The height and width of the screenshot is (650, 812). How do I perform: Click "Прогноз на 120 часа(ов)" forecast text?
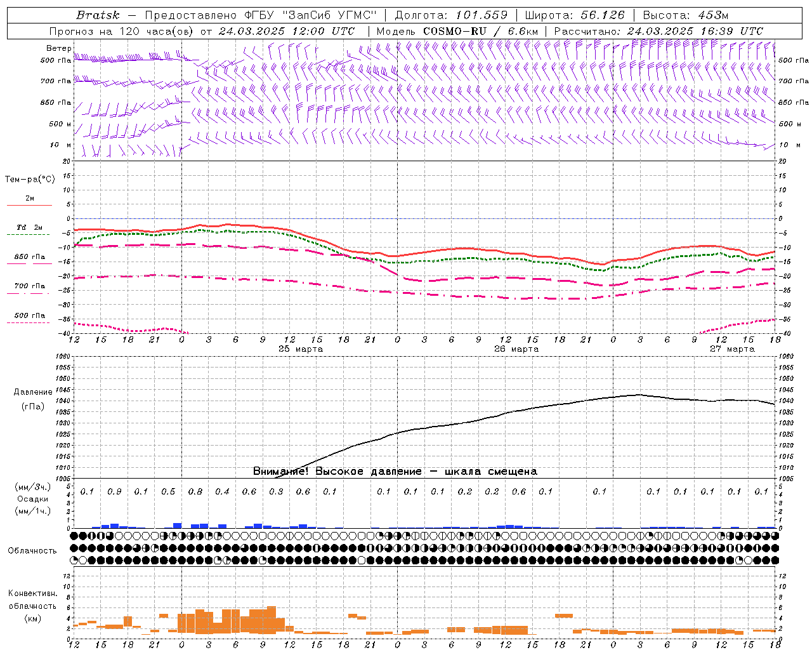121,31
